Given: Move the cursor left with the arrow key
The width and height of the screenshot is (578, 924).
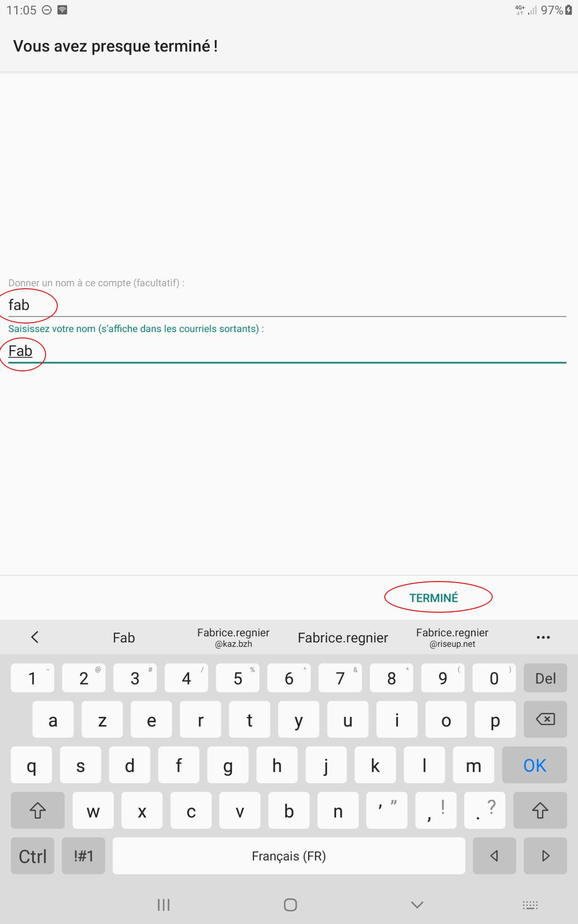Looking at the screenshot, I should click(x=494, y=856).
